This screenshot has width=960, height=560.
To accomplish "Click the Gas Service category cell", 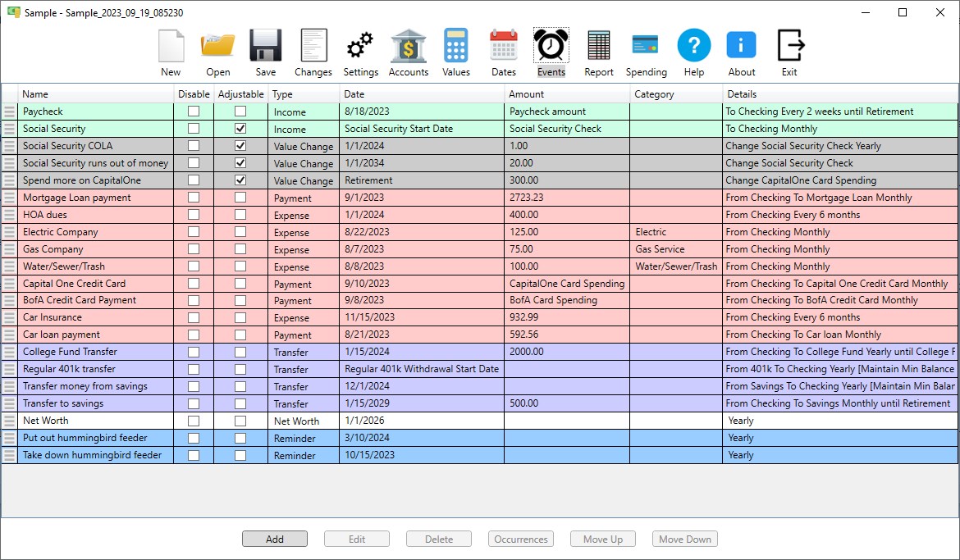I will coord(676,249).
